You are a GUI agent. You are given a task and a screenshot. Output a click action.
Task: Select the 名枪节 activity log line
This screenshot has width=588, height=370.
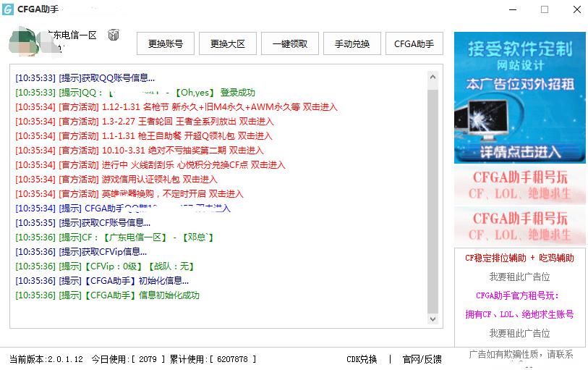click(176, 107)
